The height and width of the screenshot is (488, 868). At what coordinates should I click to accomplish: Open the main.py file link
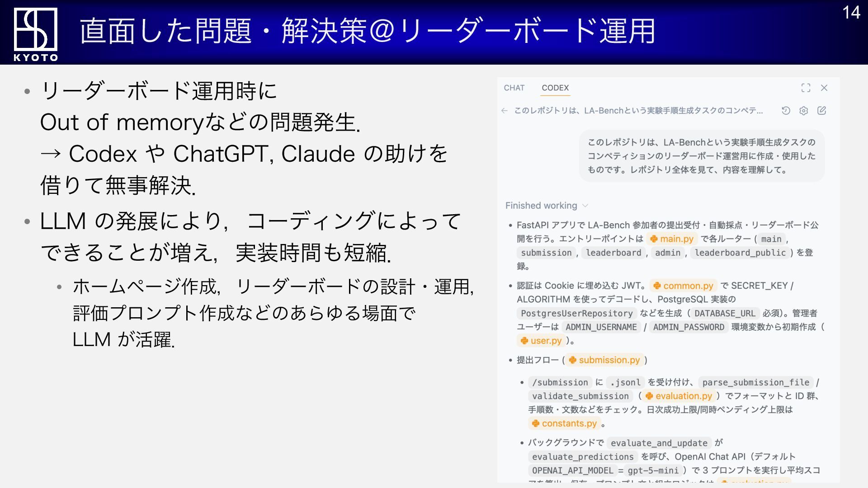(672, 239)
